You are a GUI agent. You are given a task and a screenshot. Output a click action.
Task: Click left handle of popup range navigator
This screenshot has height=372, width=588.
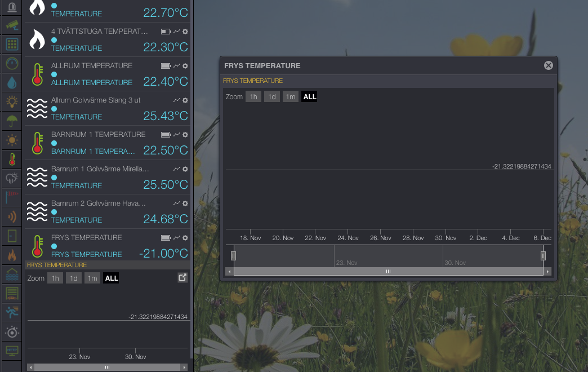tap(233, 256)
